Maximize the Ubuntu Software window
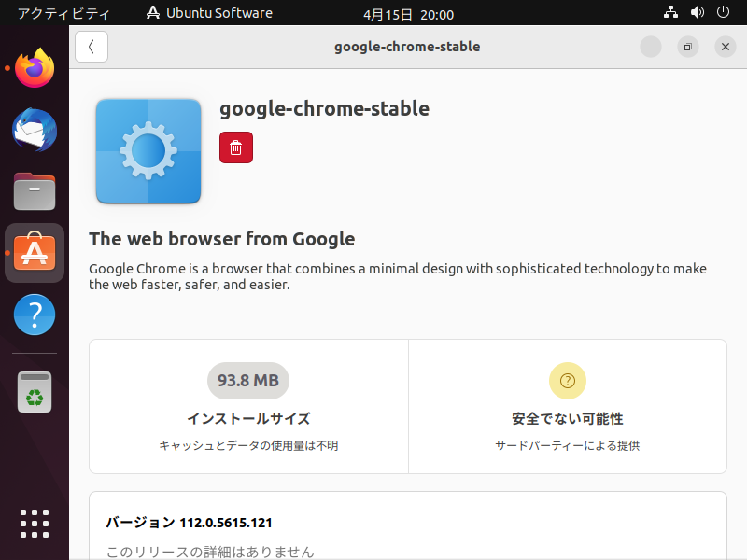747x560 pixels. point(688,47)
